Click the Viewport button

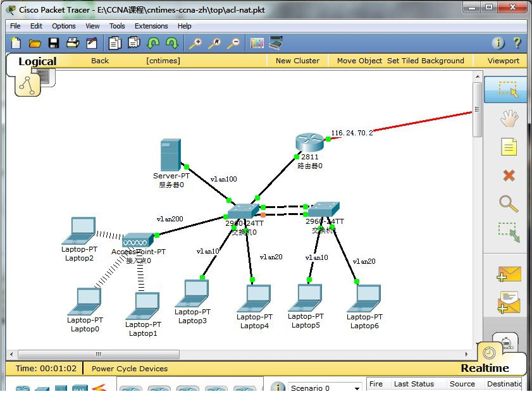(x=504, y=61)
